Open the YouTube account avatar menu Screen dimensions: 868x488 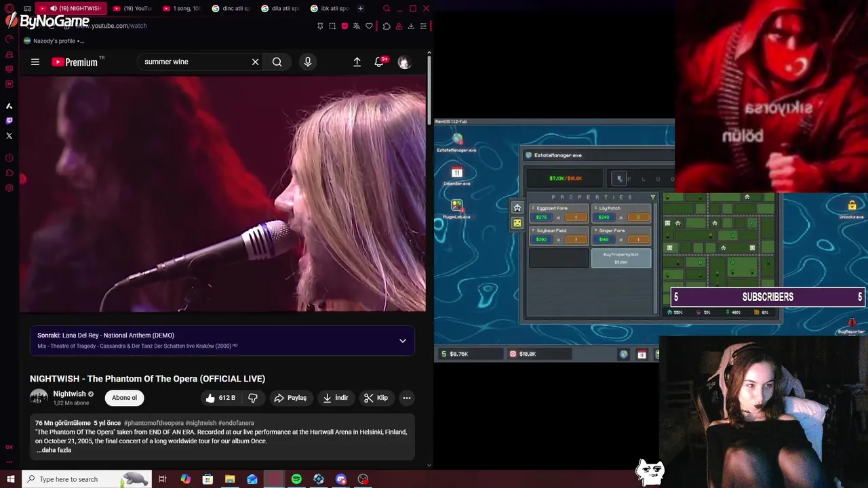[405, 62]
